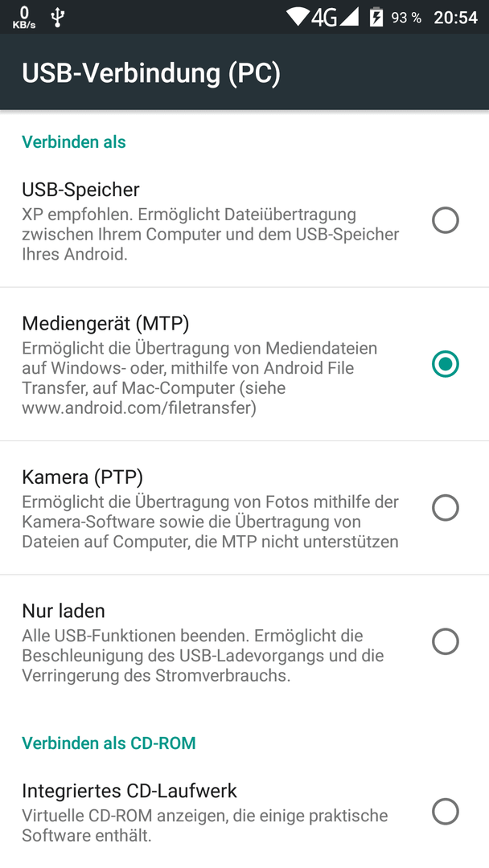Tap the Verbinden als CD-ROM section header

pyautogui.click(x=109, y=743)
